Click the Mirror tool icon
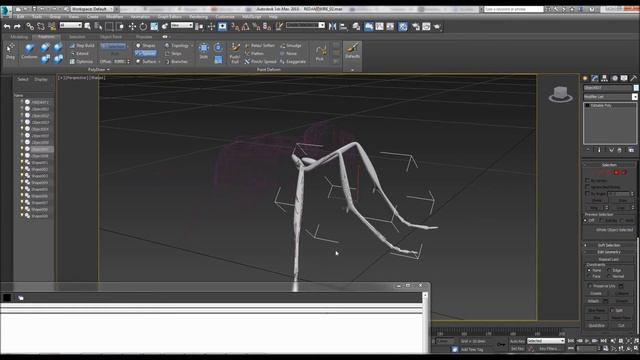 point(333,27)
